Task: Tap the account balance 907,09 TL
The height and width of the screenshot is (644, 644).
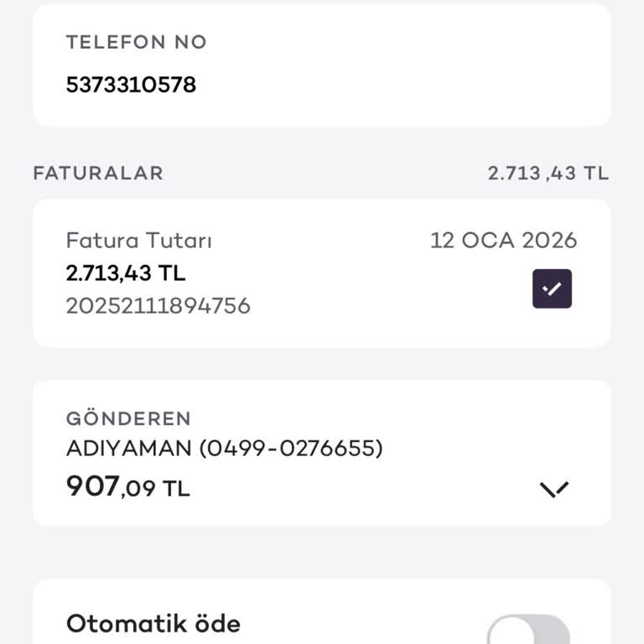Action: click(x=128, y=486)
